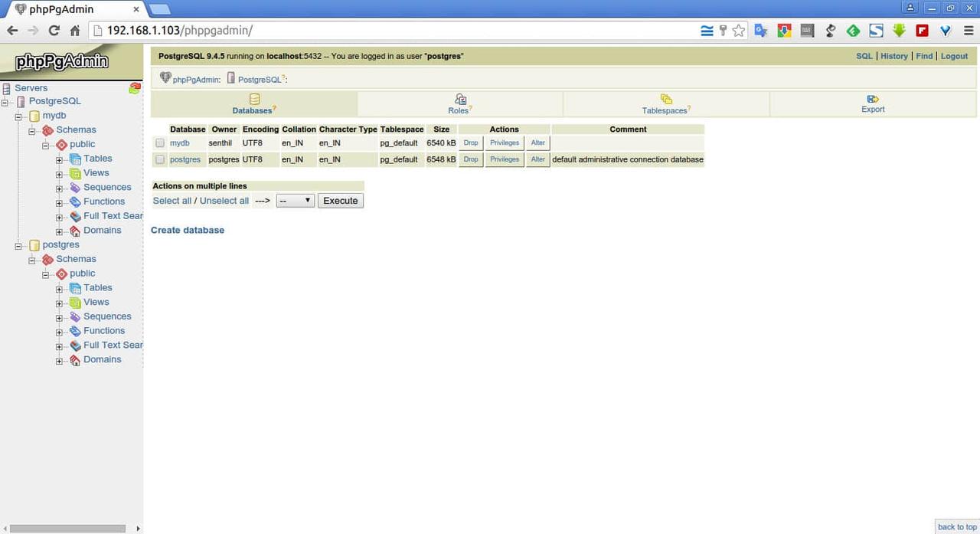Open the multiple-lines action dropdown

pyautogui.click(x=295, y=201)
